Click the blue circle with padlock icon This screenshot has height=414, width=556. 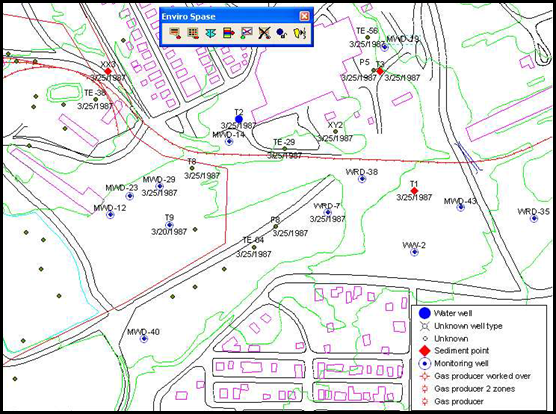click(x=282, y=33)
